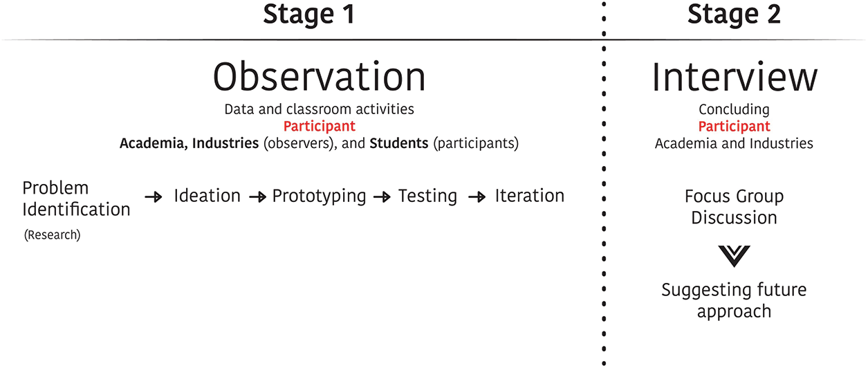The width and height of the screenshot is (868, 368).
Task: Choose the Iteration step
Action: pyautogui.click(x=529, y=196)
